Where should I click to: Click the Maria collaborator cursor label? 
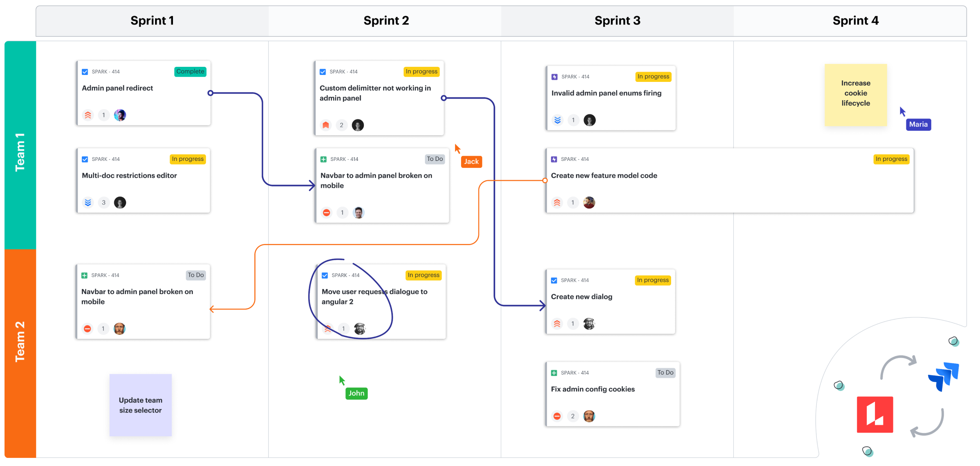919,125
